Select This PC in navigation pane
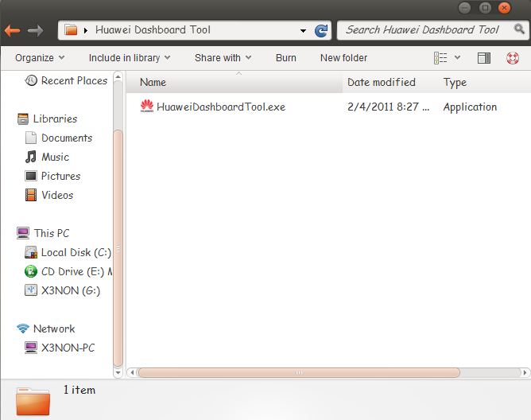Viewport: 531px width, 420px height. pos(52,233)
